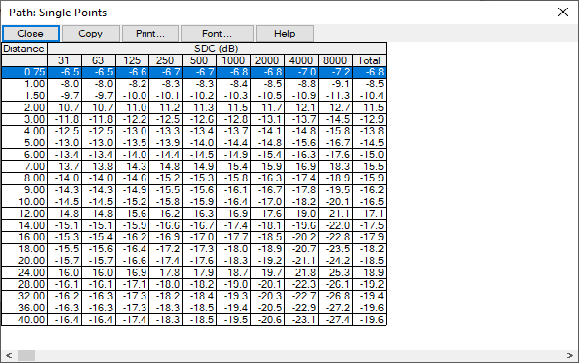The width and height of the screenshot is (579, 363).
Task: Select the 6.00 distance row
Action: [x=194, y=155]
